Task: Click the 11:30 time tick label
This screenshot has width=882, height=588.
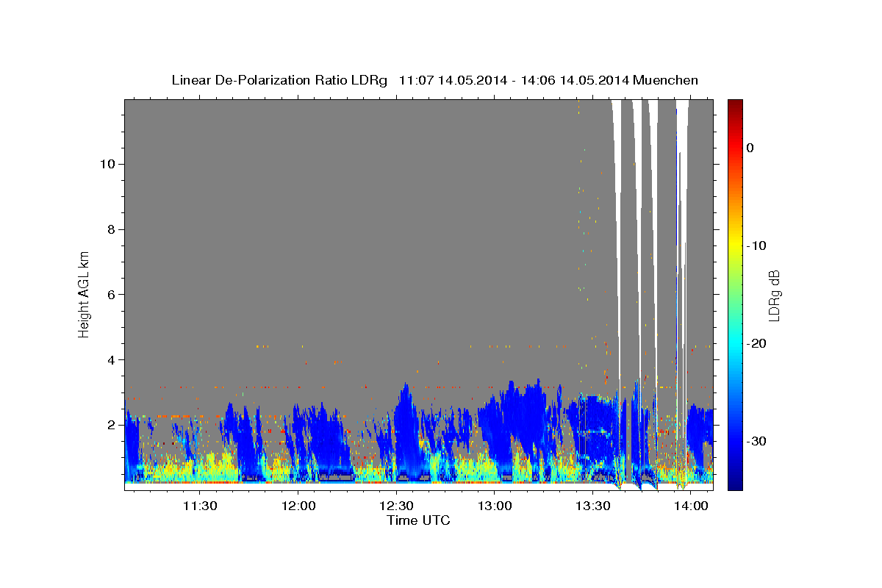Action: click(x=200, y=506)
